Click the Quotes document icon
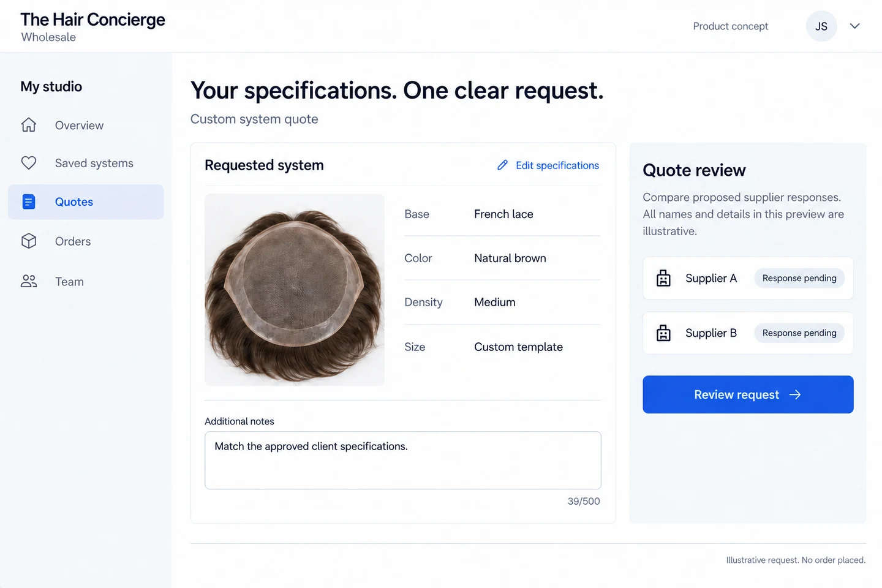 click(x=29, y=202)
